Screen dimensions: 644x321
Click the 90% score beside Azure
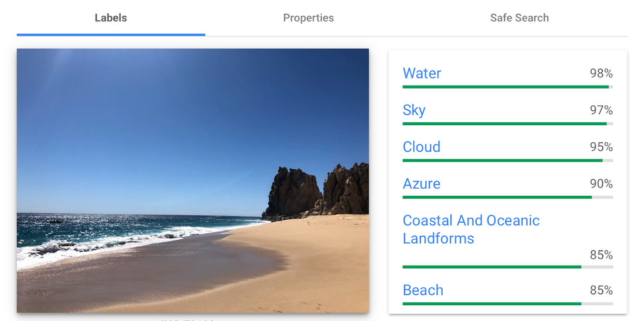point(601,184)
